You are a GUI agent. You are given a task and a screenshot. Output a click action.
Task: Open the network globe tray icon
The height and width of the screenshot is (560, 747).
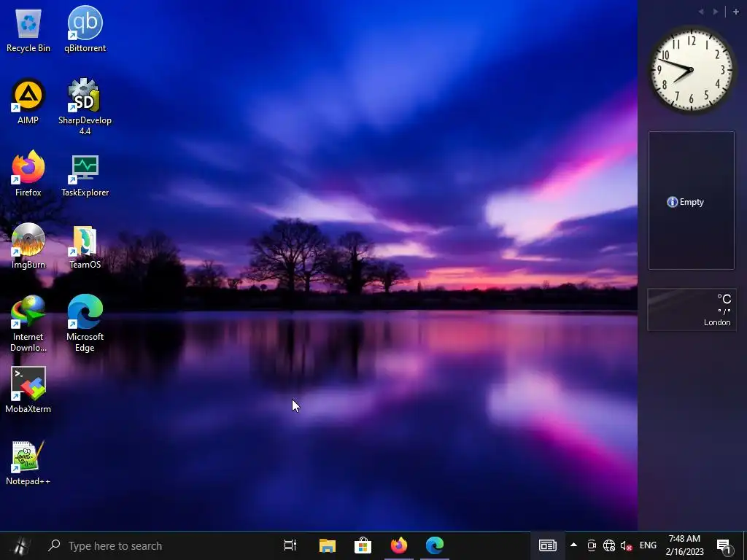point(609,545)
